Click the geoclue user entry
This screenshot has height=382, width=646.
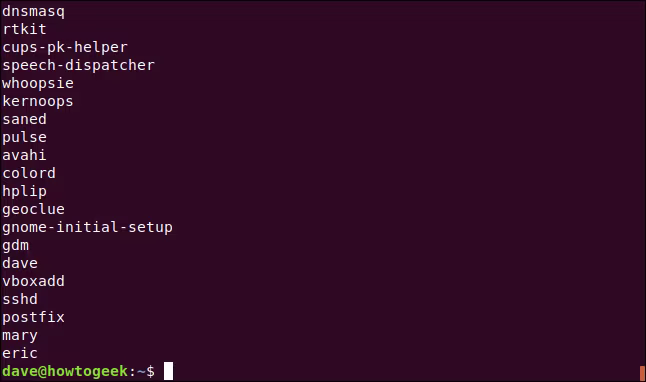point(33,210)
